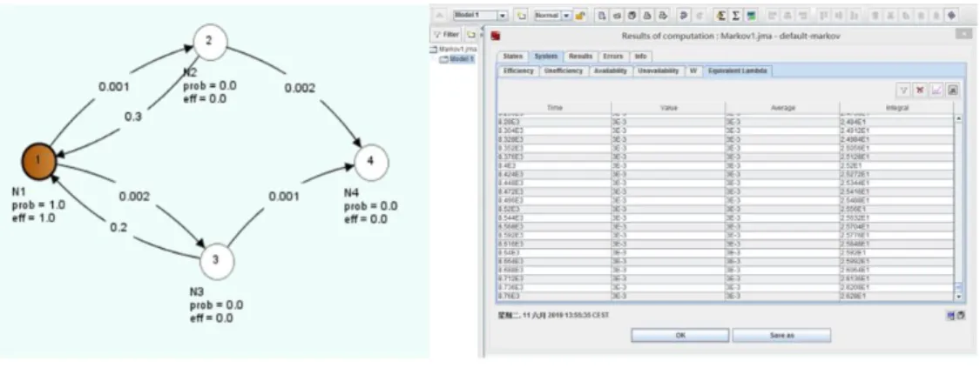Click the table scrollbar up arrow
The image size is (980, 368).
959,119
